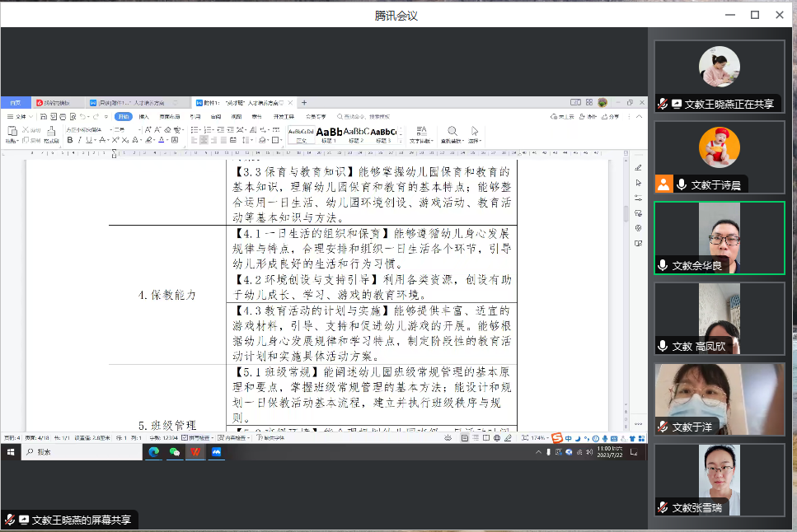This screenshot has width=797, height=532.
Task: Open the font color tool
Action: click(x=161, y=138)
